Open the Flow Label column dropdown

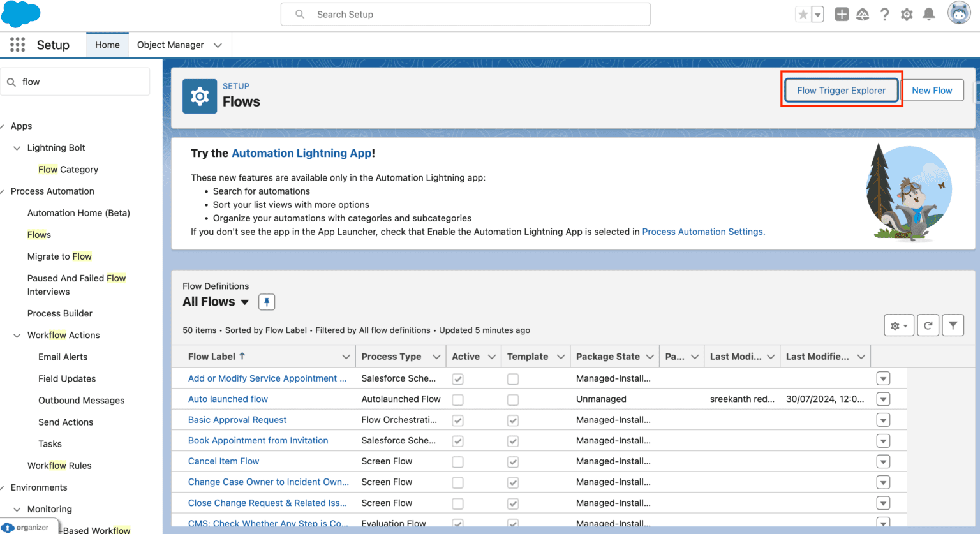(346, 356)
